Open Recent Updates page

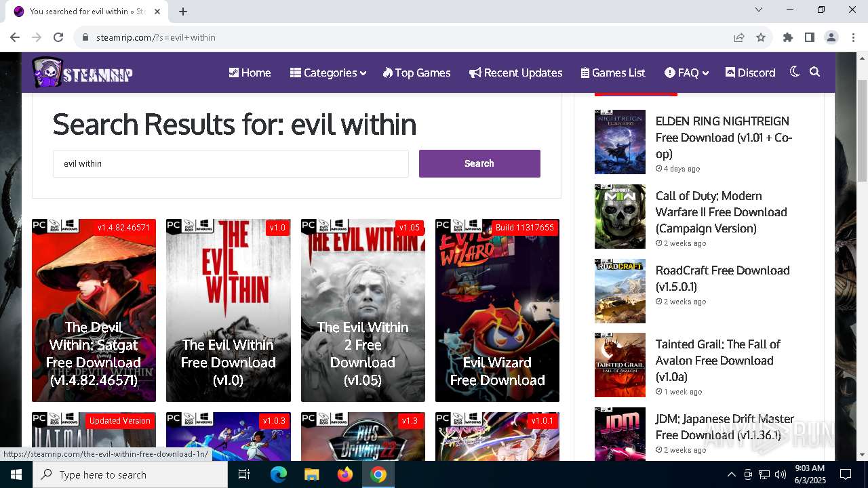pos(516,73)
